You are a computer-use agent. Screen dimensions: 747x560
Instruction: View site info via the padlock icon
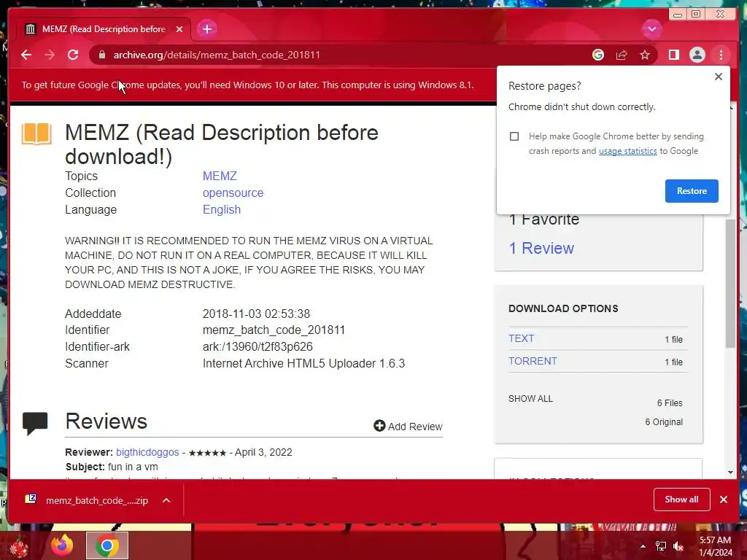pyautogui.click(x=102, y=55)
